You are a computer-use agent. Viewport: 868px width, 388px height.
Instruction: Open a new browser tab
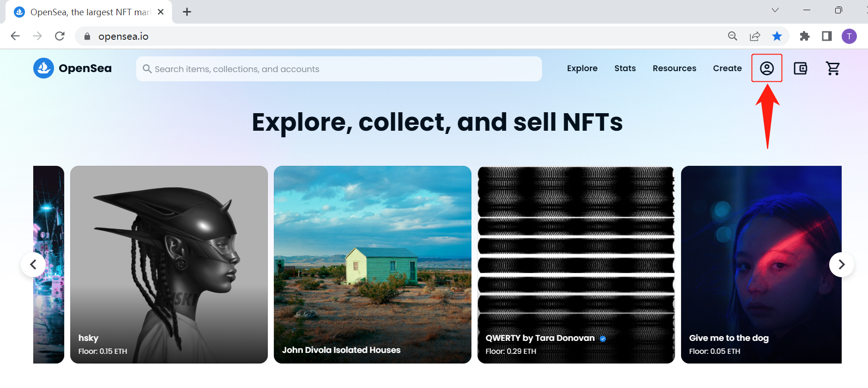(x=187, y=12)
